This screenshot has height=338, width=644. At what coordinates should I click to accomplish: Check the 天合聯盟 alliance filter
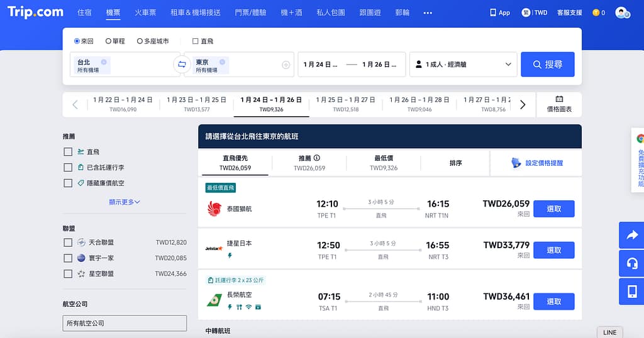click(x=68, y=243)
